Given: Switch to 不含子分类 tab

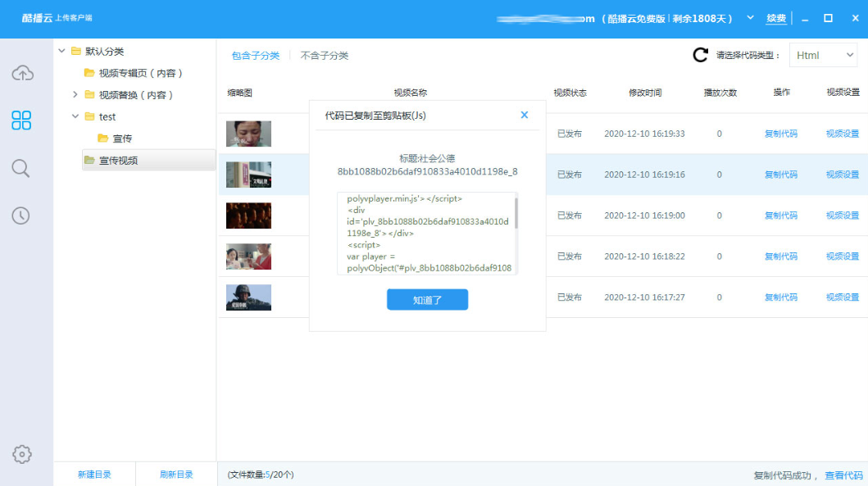Looking at the screenshot, I should [325, 56].
